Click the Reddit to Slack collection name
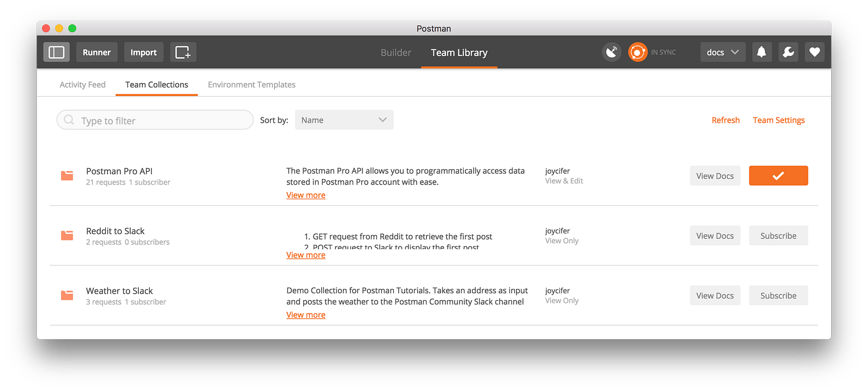Image resolution: width=868 pixels, height=392 pixels. click(115, 231)
